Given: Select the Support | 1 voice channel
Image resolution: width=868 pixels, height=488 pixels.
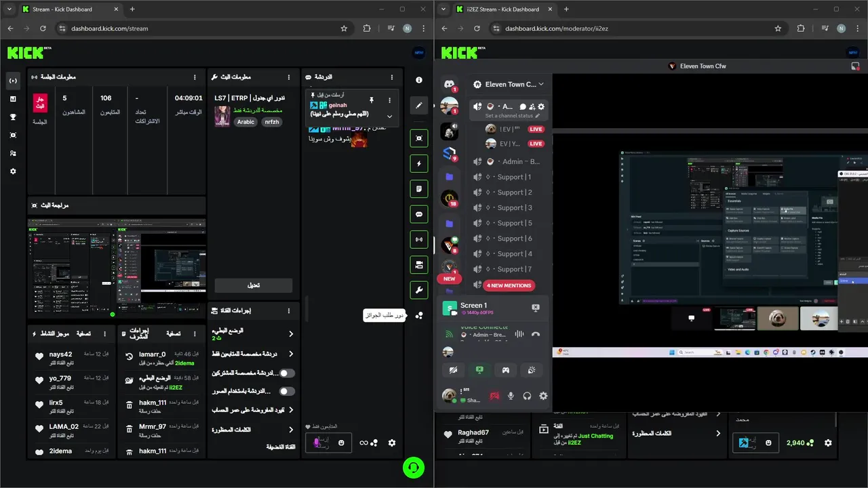Looking at the screenshot, I should pos(509,177).
